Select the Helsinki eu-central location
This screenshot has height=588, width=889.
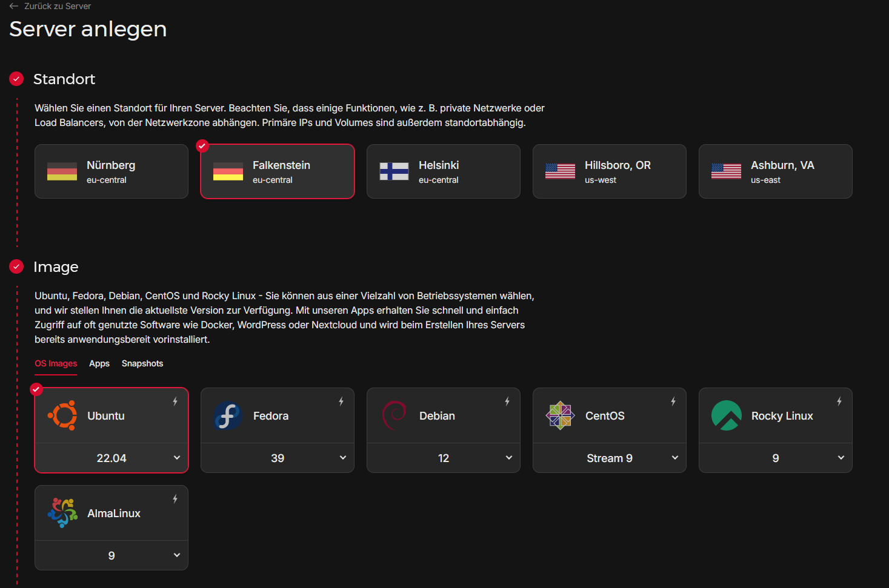(x=444, y=171)
